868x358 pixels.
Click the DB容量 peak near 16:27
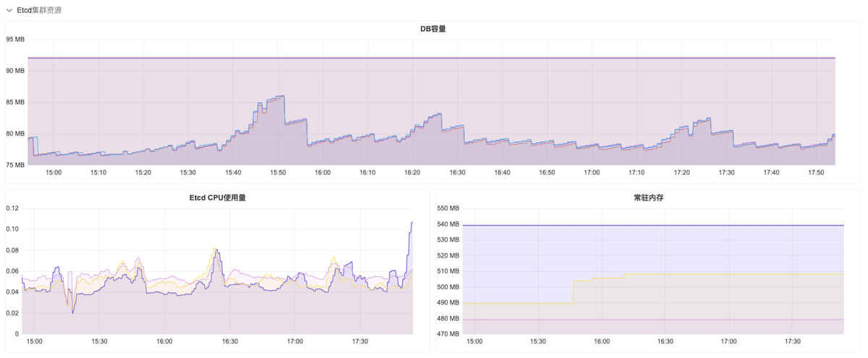pos(438,114)
